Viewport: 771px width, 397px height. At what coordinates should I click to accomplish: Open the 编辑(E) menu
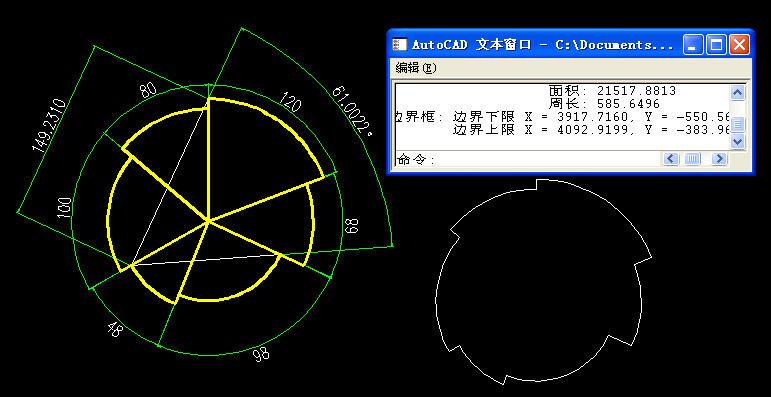(x=416, y=68)
